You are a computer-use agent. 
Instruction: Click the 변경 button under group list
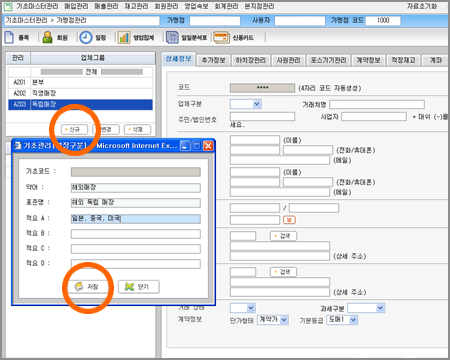106,129
